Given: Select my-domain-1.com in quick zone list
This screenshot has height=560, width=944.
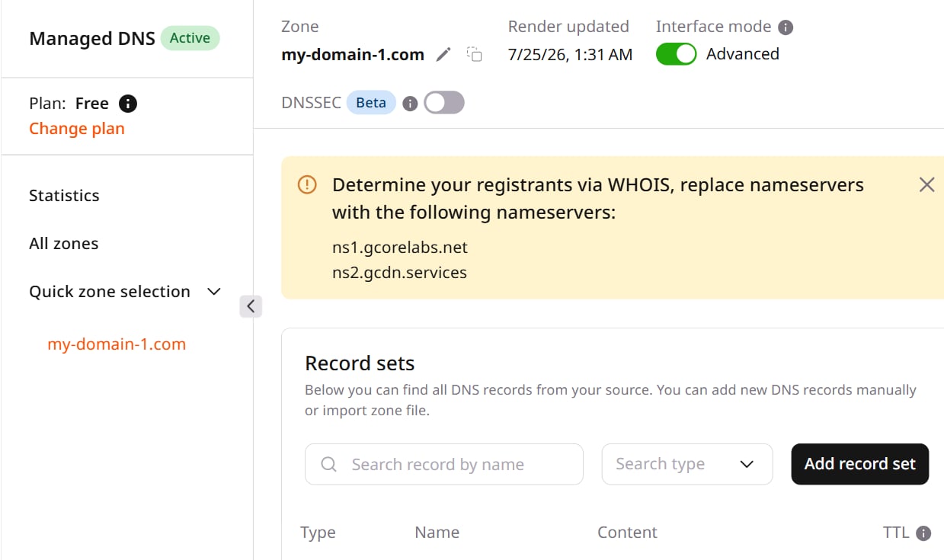Looking at the screenshot, I should [x=117, y=344].
